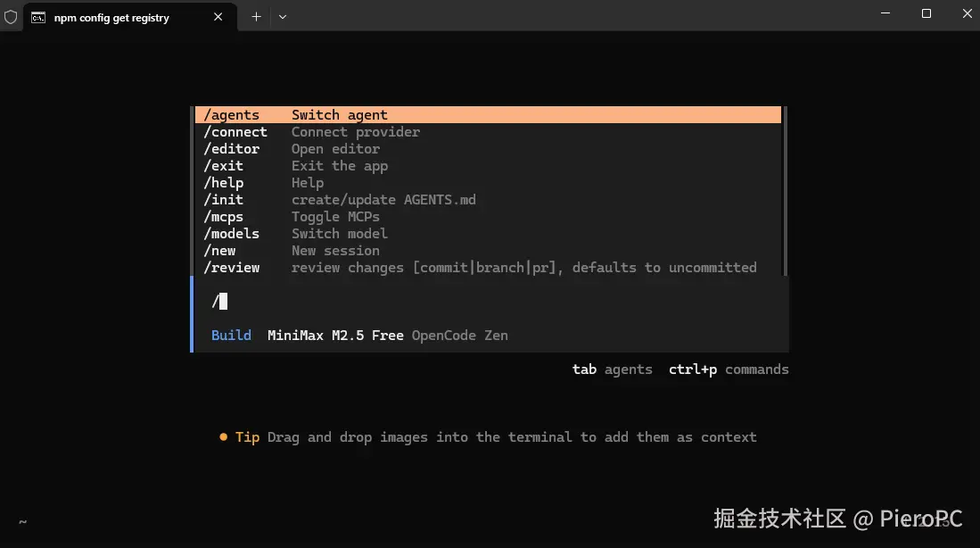Click the OpenCode Zen provider text
This screenshot has height=548, width=980.
459,336
